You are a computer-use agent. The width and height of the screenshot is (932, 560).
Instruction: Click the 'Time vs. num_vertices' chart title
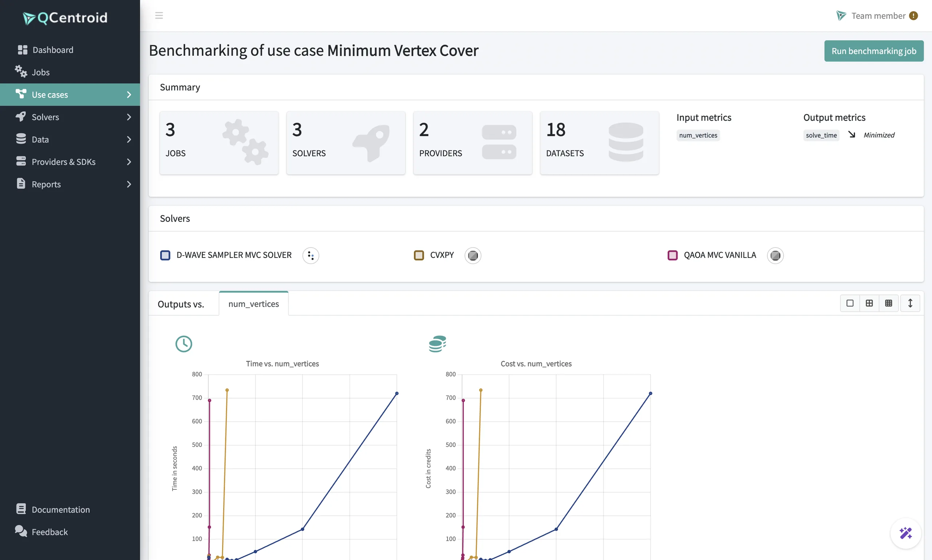pos(282,363)
